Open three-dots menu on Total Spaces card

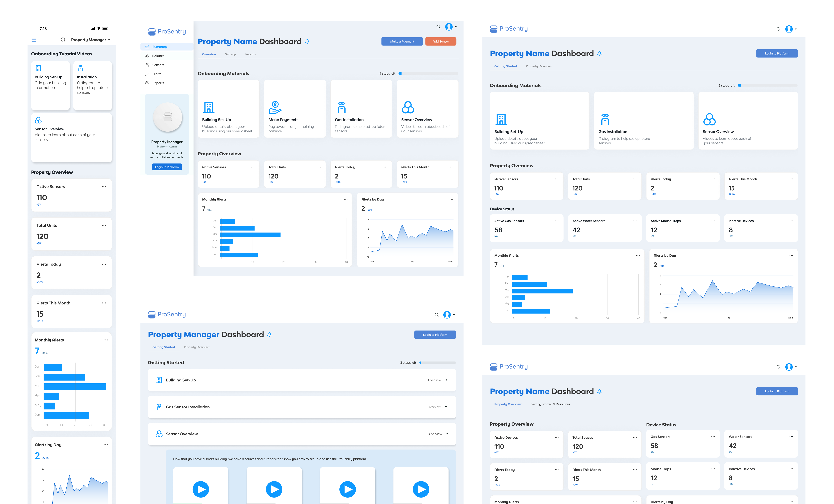(635, 437)
